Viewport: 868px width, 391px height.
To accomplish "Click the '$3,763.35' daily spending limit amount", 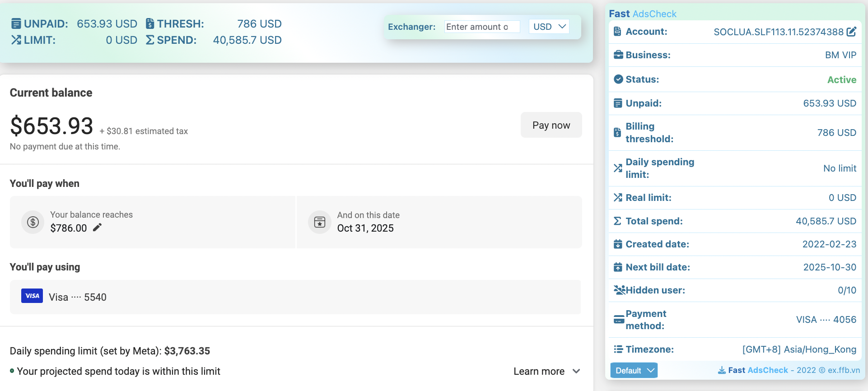I will [187, 351].
